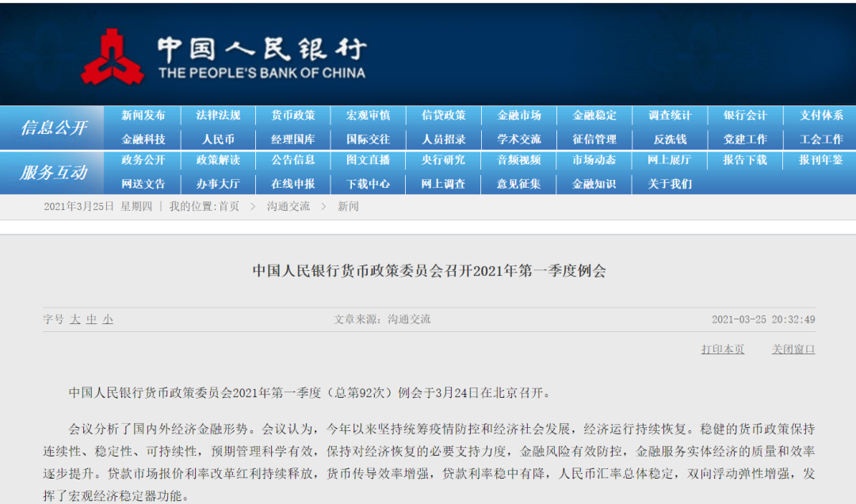Click the 服务互动 category header
Image resolution: width=856 pixels, height=504 pixels.
(x=53, y=173)
